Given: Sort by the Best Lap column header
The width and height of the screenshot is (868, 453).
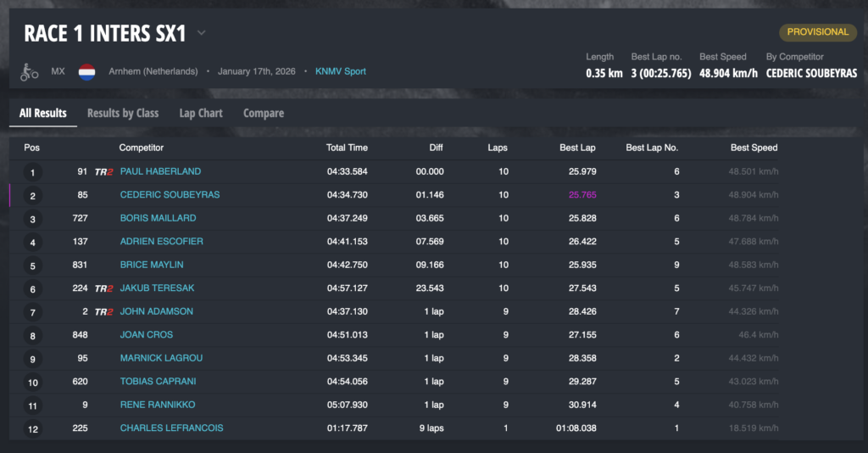Looking at the screenshot, I should pyautogui.click(x=577, y=148).
